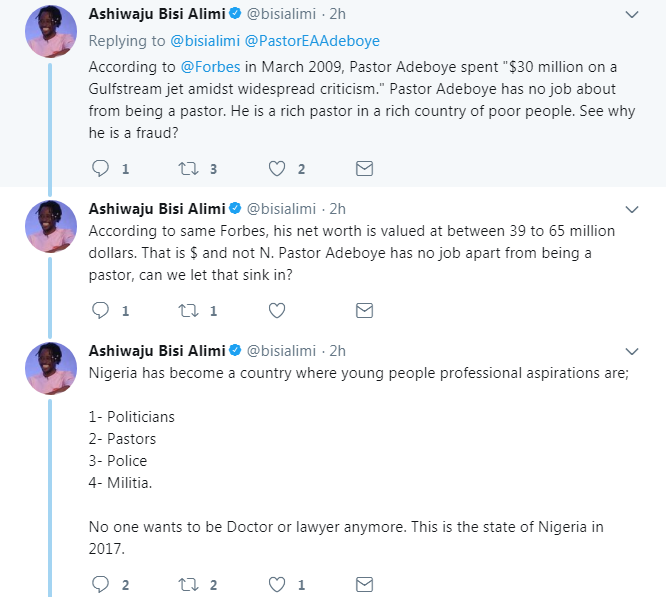This screenshot has width=666, height=597.
Task: Open the 2h timestamp of the last tweet
Action: [x=337, y=350]
